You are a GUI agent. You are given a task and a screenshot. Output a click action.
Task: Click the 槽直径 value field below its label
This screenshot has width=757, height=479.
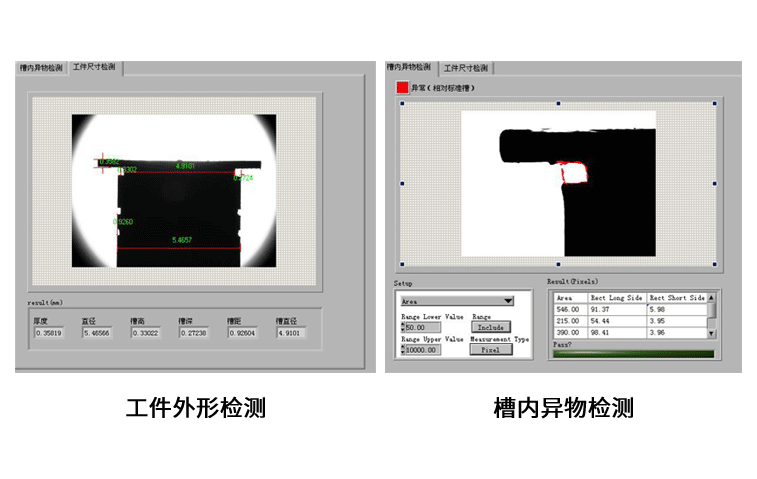[x=291, y=333]
